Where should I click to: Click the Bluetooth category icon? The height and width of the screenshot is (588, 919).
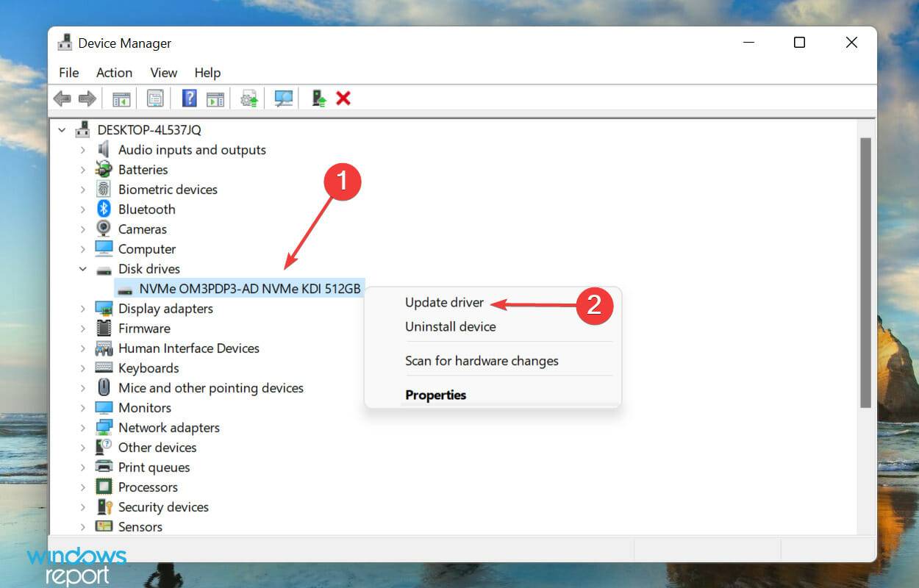(102, 209)
